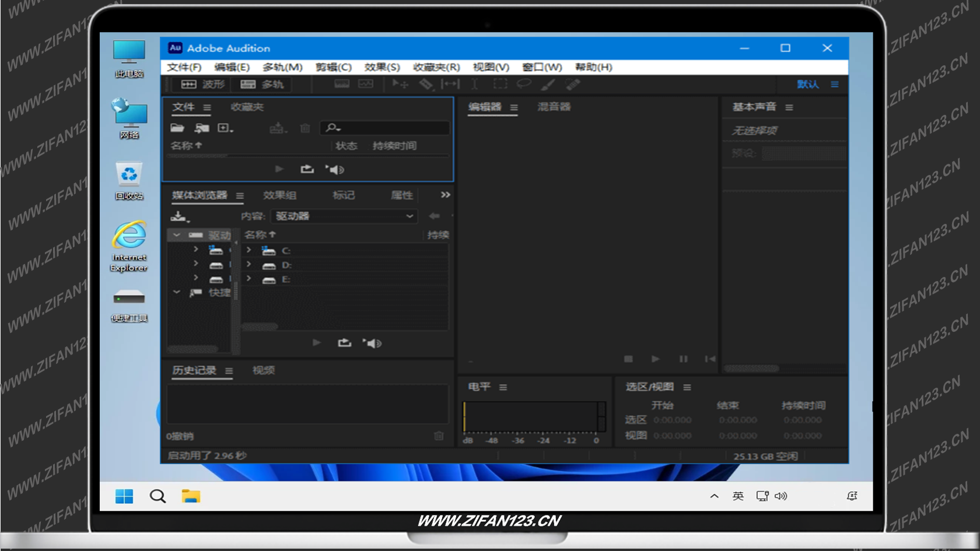Open the workspace menu next to 默认
Viewport: 980px width, 551px height.
tap(835, 84)
